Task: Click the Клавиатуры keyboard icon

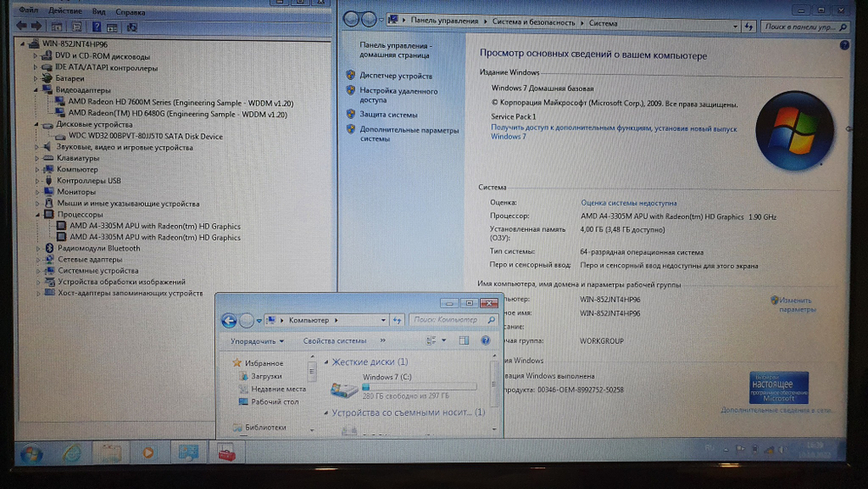Action: [48, 158]
